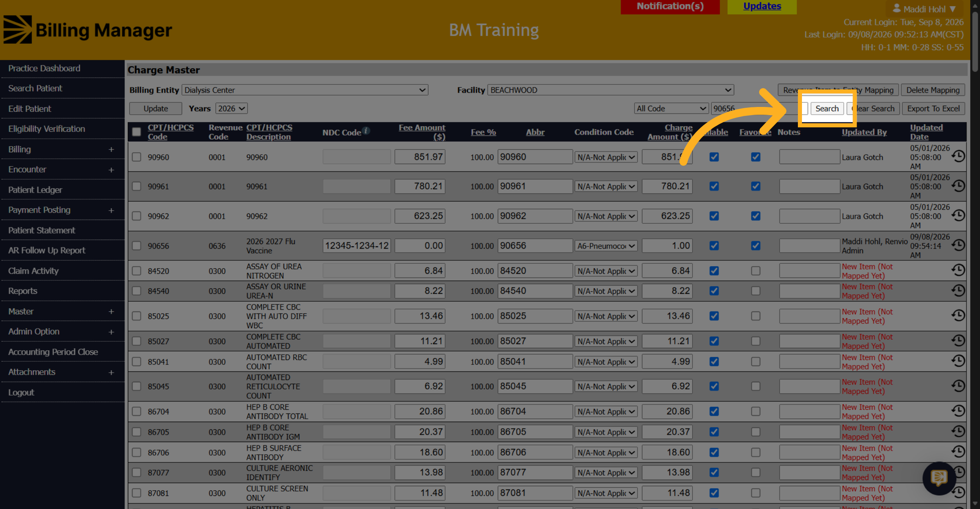View history for code 86705

(x=958, y=431)
